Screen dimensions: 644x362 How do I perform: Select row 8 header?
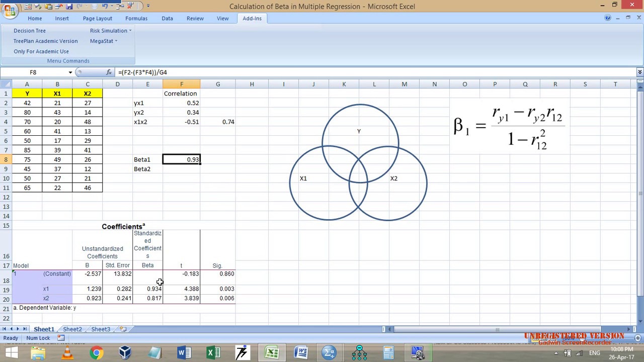pos(6,159)
